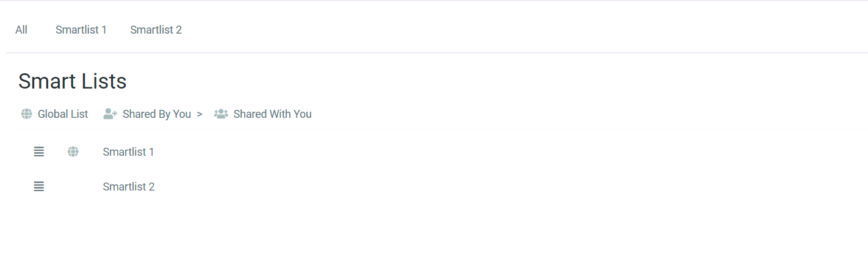Image resolution: width=868 pixels, height=254 pixels.
Task: Switch to the All tab
Action: pyautogui.click(x=21, y=30)
